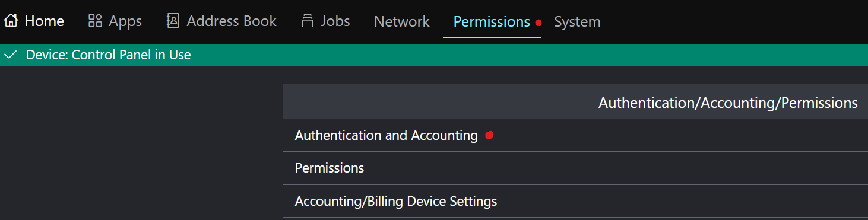Screen dimensions: 868x220
Task: Click the Apps grid icon
Action: click(x=95, y=21)
